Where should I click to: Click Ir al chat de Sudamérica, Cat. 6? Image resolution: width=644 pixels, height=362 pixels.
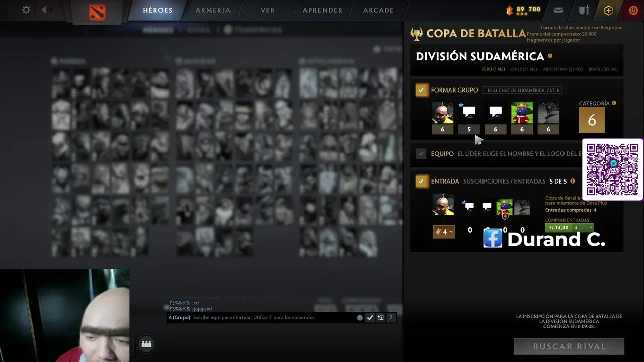click(523, 90)
